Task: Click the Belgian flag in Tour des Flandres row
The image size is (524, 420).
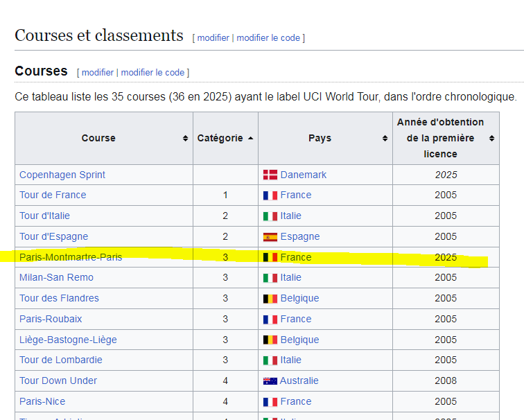Action: [270, 299]
